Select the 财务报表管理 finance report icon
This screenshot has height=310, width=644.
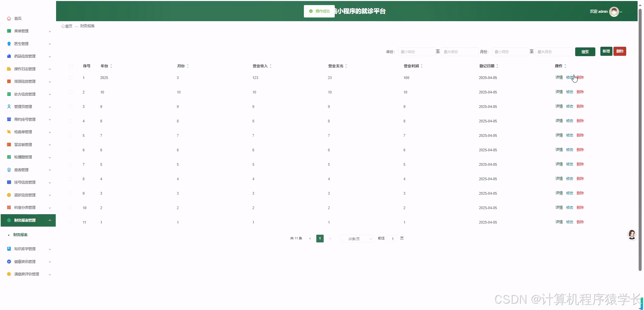(x=9, y=220)
